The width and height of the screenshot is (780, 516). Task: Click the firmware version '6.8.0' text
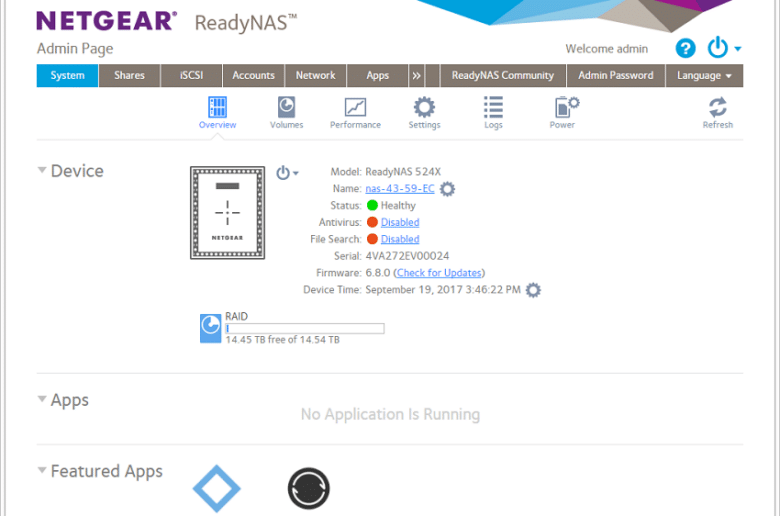tap(378, 273)
